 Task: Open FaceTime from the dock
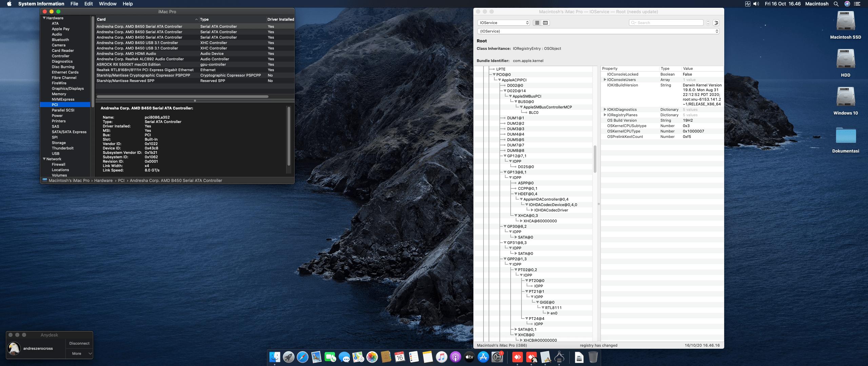330,357
